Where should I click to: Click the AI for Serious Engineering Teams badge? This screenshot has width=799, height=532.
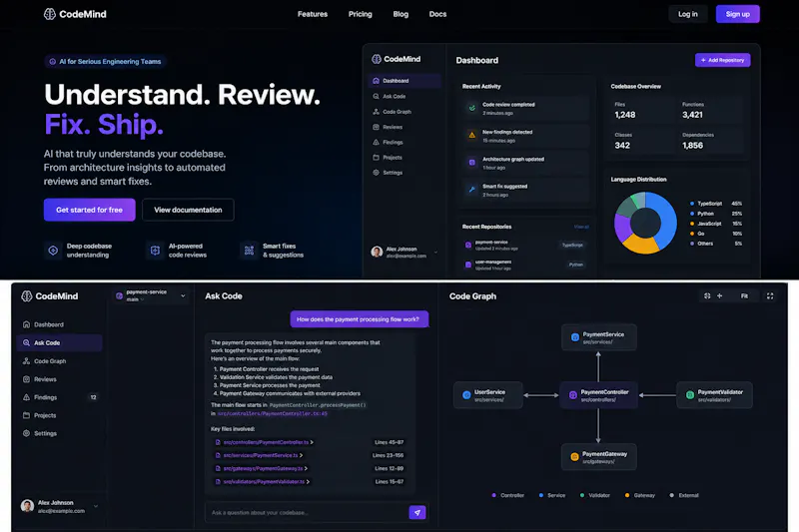[x=106, y=62]
